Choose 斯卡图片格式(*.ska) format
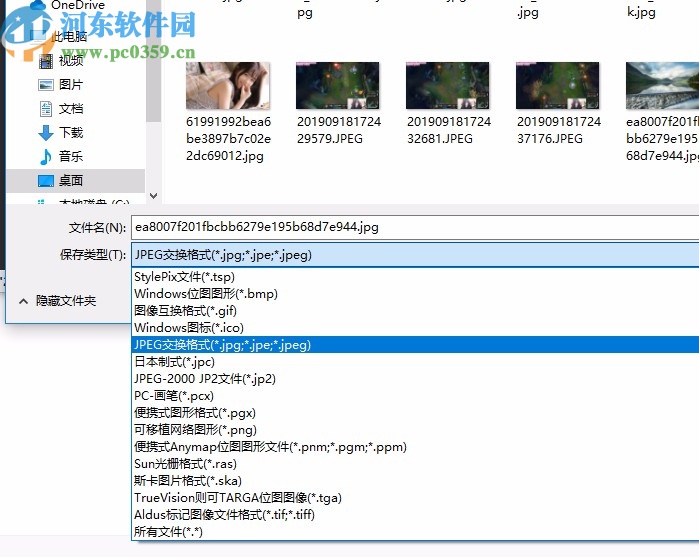The image size is (699, 557). [415, 481]
